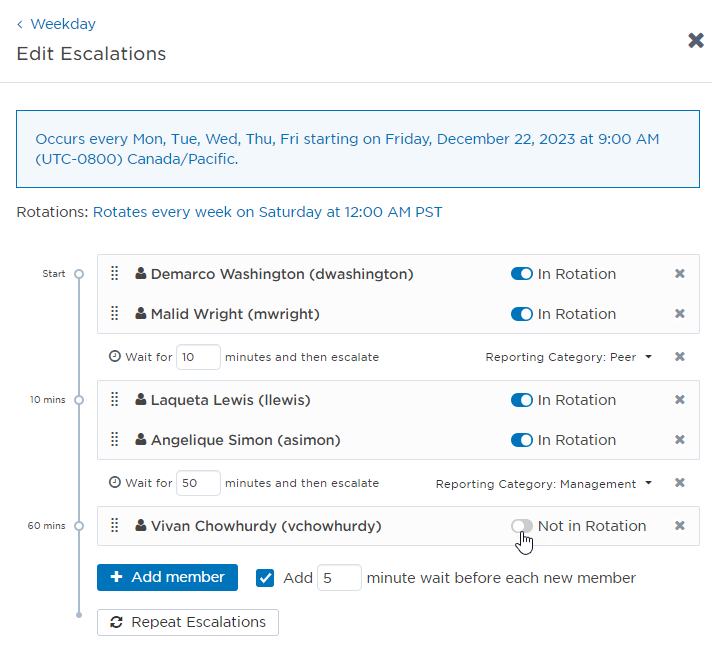
Task: Enable rotation for Vivan Chowhurdy
Action: click(x=521, y=526)
